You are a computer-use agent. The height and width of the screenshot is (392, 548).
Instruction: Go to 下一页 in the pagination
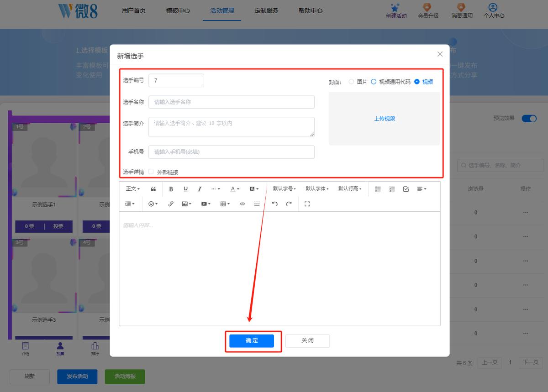click(x=531, y=362)
